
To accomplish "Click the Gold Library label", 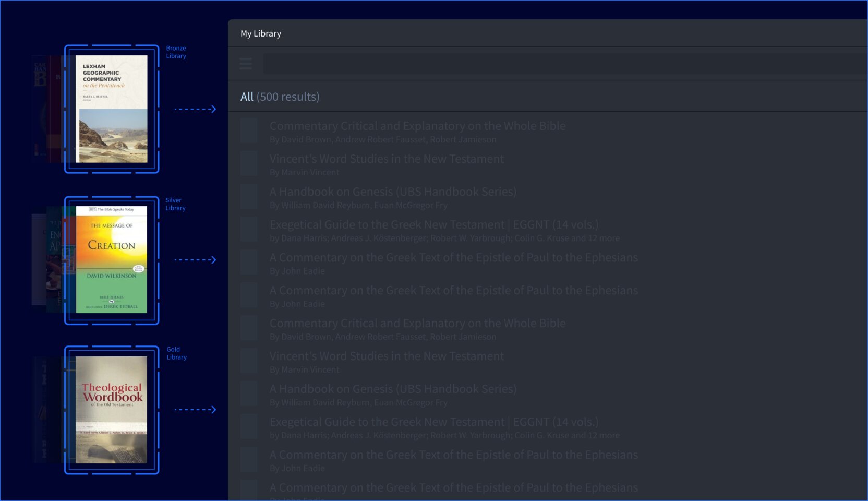I will [x=176, y=353].
